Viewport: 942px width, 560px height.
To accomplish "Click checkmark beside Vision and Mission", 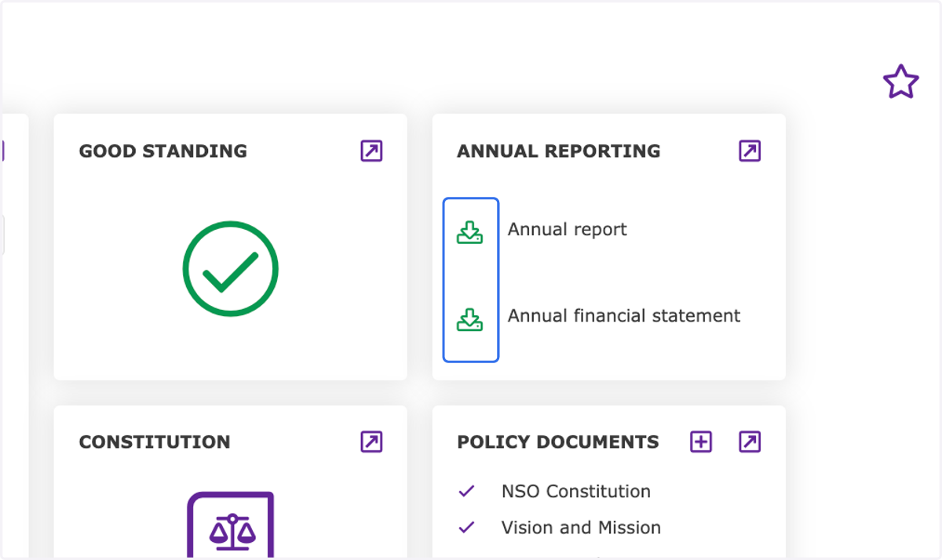I will tap(466, 528).
